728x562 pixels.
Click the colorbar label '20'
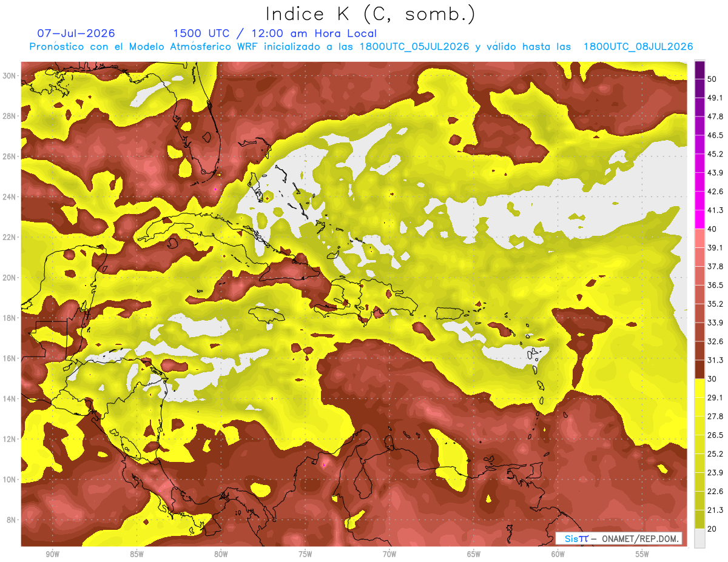tap(712, 529)
